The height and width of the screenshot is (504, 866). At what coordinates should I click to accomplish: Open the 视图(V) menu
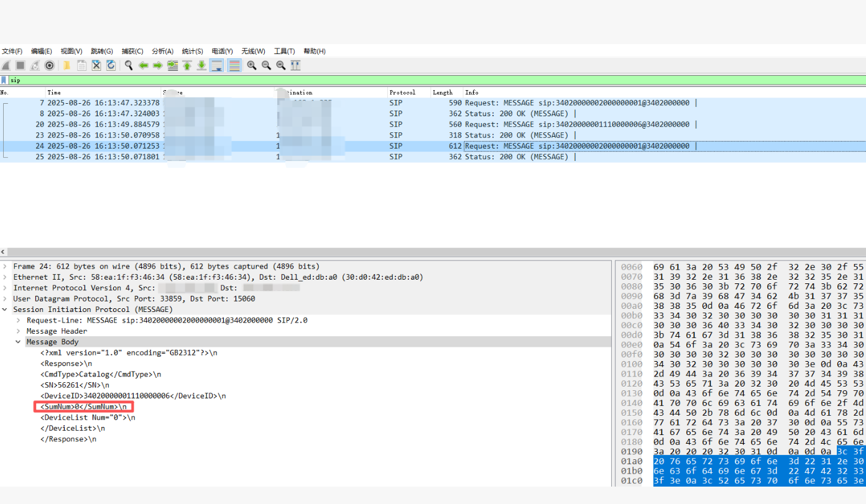(71, 51)
